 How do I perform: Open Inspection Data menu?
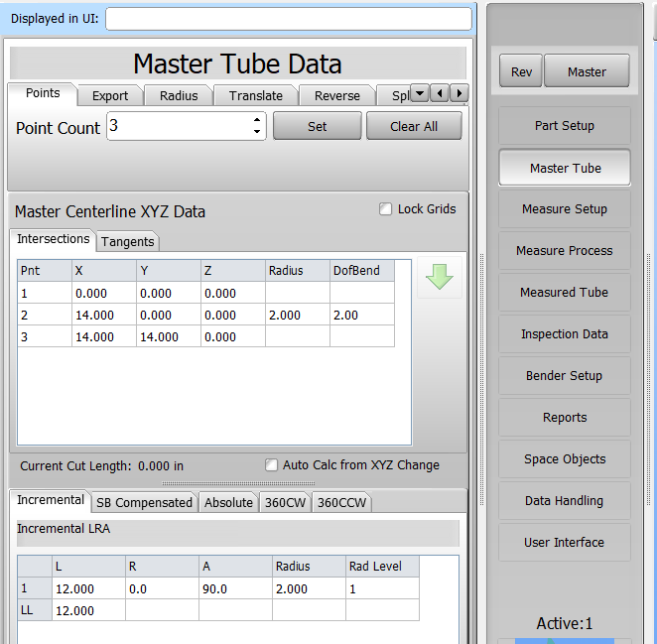pyautogui.click(x=565, y=334)
